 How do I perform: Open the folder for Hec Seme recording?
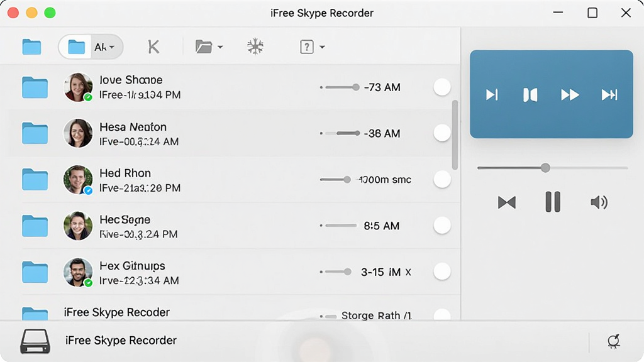pos(35,226)
